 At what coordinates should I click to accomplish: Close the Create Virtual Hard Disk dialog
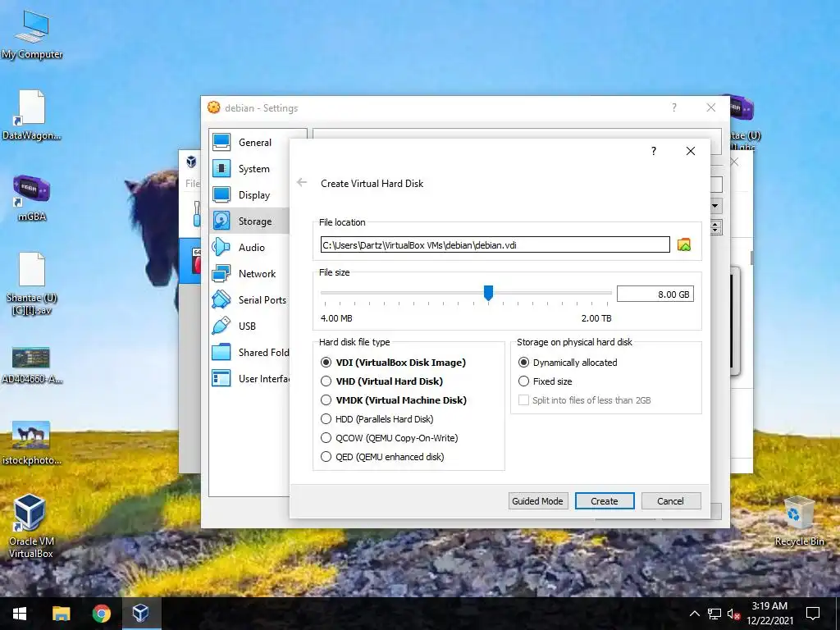pyautogui.click(x=691, y=151)
